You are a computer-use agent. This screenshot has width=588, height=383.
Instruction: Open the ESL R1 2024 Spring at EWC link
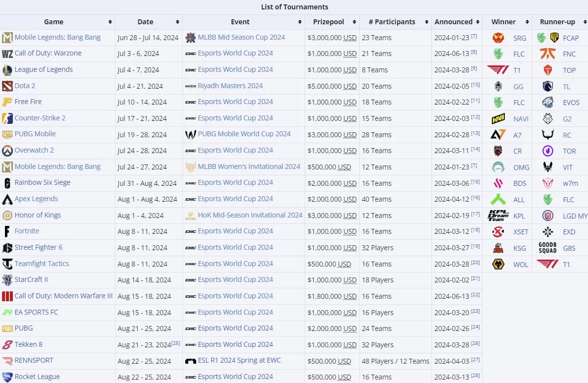pyautogui.click(x=239, y=361)
